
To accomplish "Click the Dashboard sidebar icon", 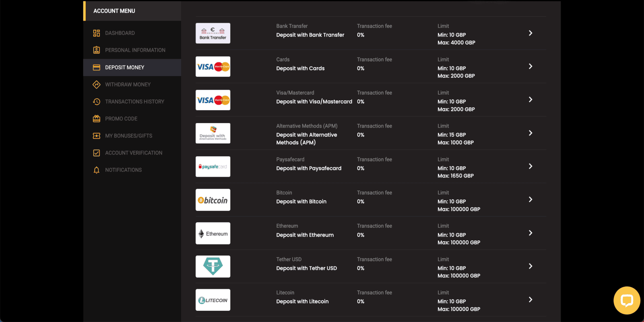I will click(97, 33).
